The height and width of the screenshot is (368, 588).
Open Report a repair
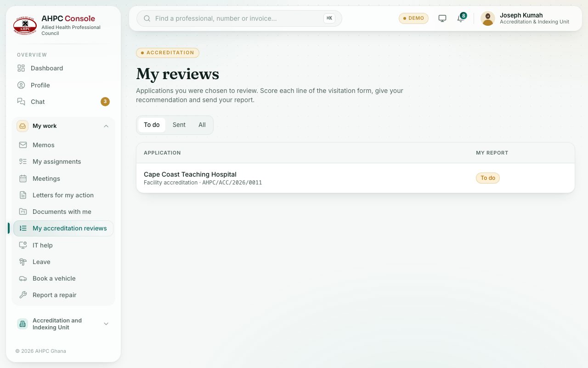tap(63, 295)
